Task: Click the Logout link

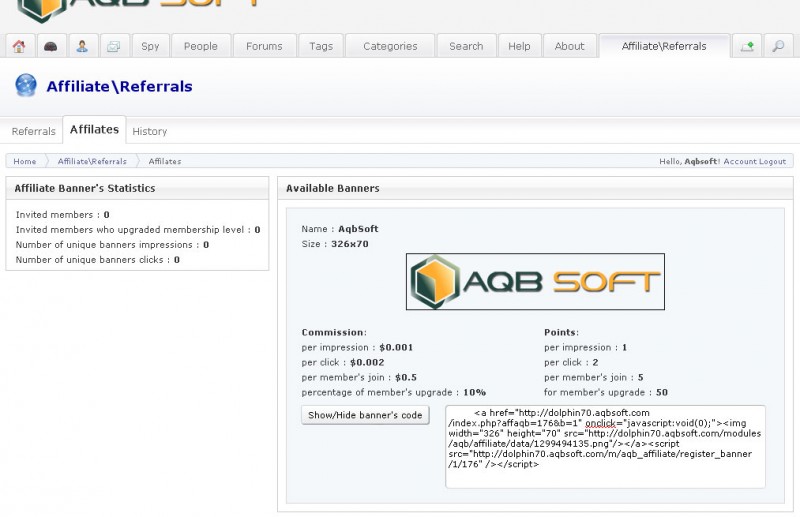Action: 772,161
